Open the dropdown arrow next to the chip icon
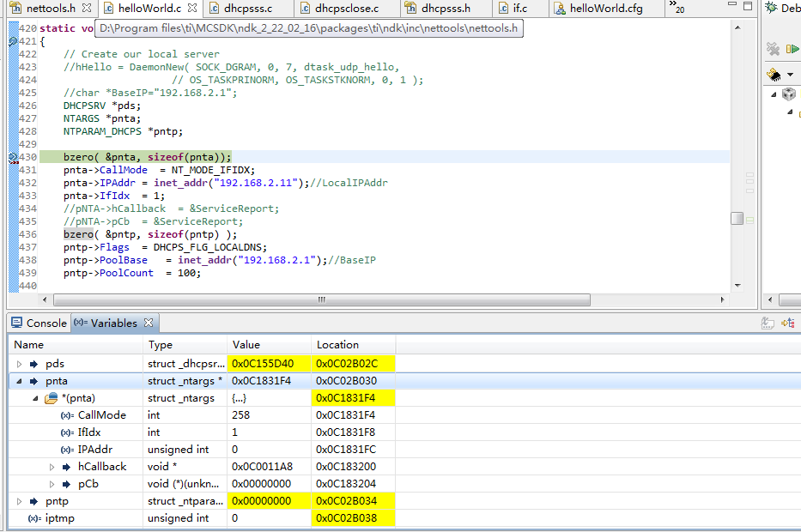The image size is (801, 532). coord(791,75)
